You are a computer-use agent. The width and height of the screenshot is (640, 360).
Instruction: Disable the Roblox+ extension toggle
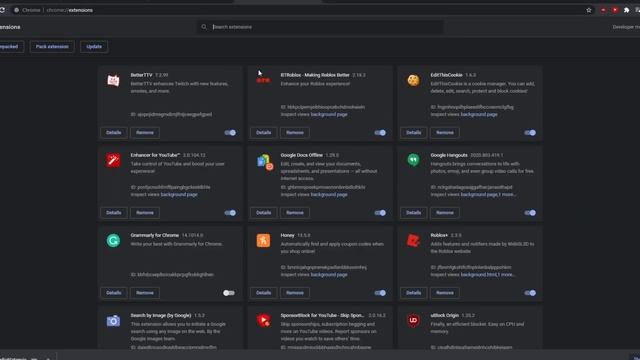point(530,293)
